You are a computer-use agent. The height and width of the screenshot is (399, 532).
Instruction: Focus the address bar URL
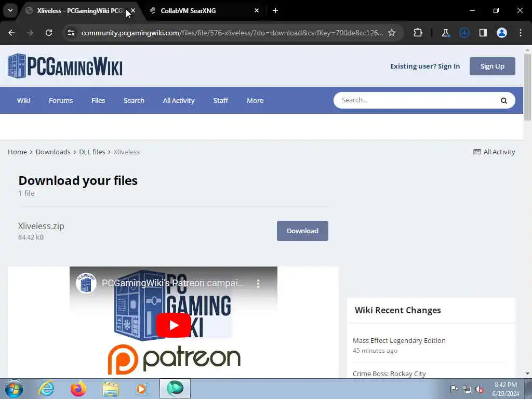tap(232, 33)
